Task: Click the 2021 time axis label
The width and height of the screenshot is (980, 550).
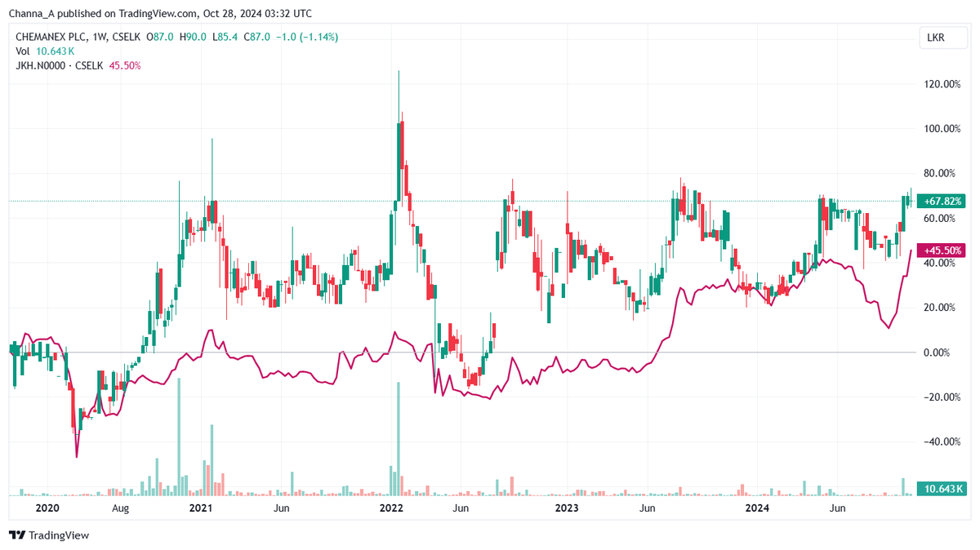Action: [x=200, y=508]
